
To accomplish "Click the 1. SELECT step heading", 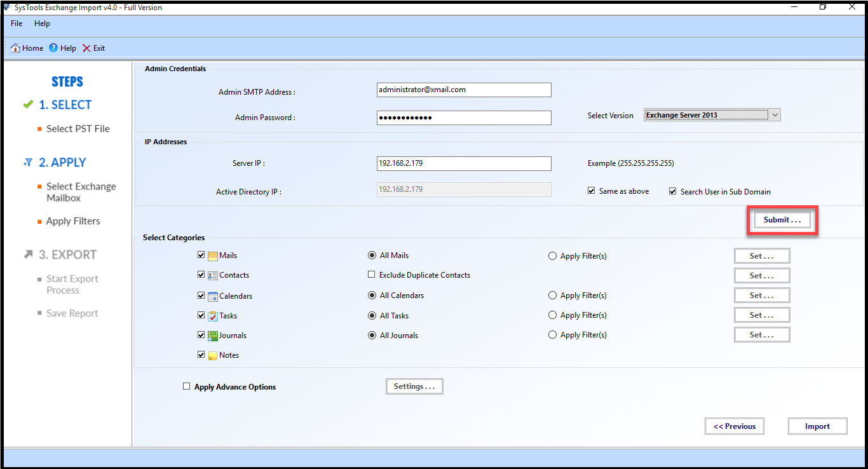I will tap(65, 105).
